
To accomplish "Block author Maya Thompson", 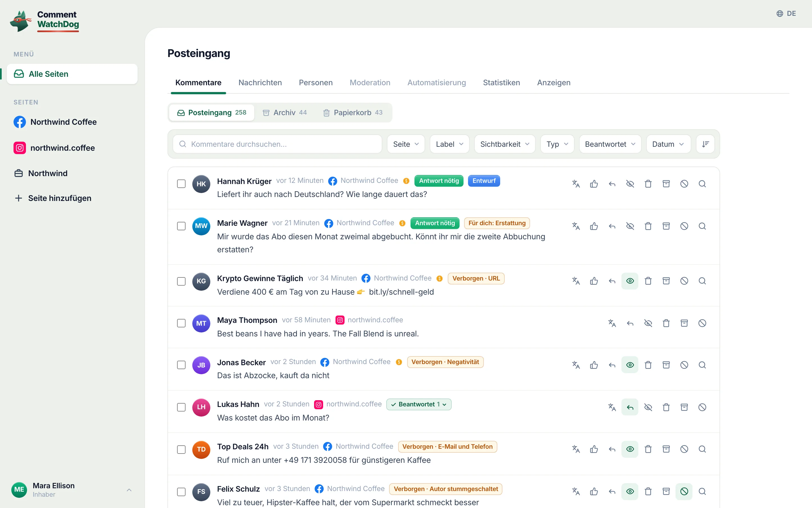I will pyautogui.click(x=702, y=323).
